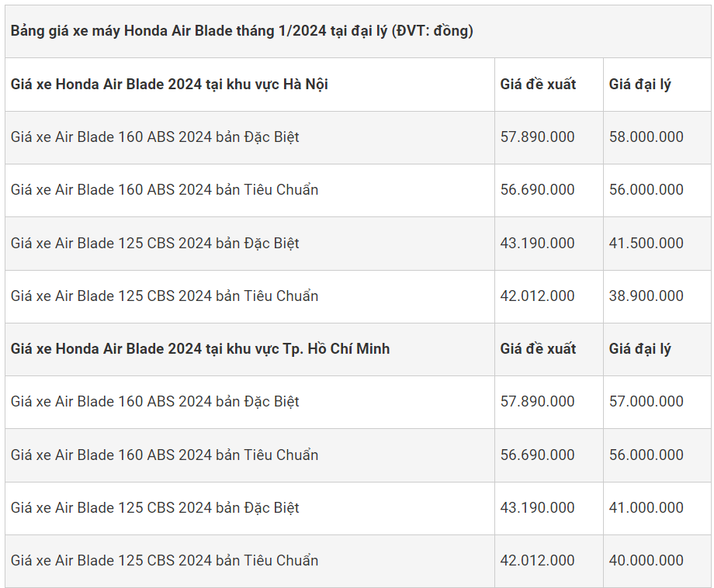The width and height of the screenshot is (714, 588).
Task: Click Hà Nội's Air Blade 125 CBS Tiêu Chuẩn name
Action: click(165, 296)
